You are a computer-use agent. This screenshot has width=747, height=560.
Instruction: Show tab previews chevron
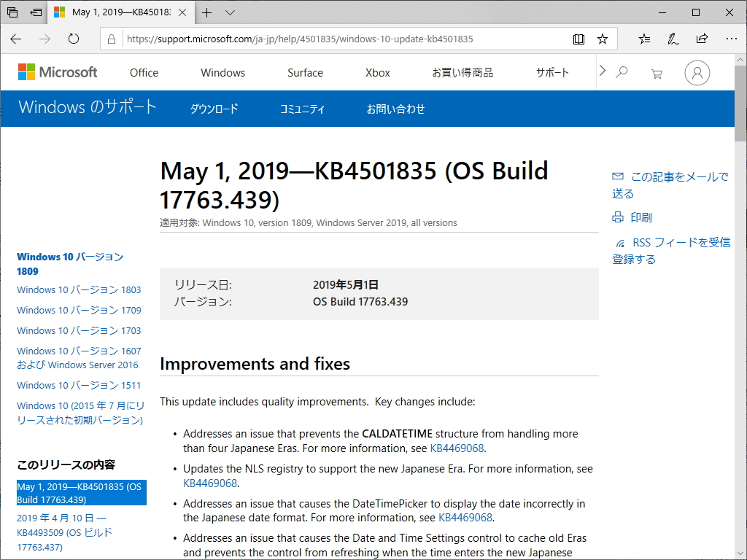[230, 13]
